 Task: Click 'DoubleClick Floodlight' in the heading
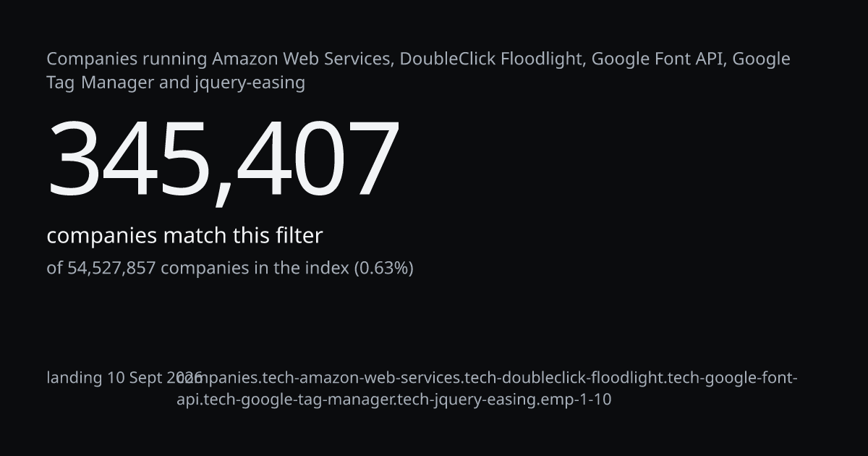click(492, 59)
